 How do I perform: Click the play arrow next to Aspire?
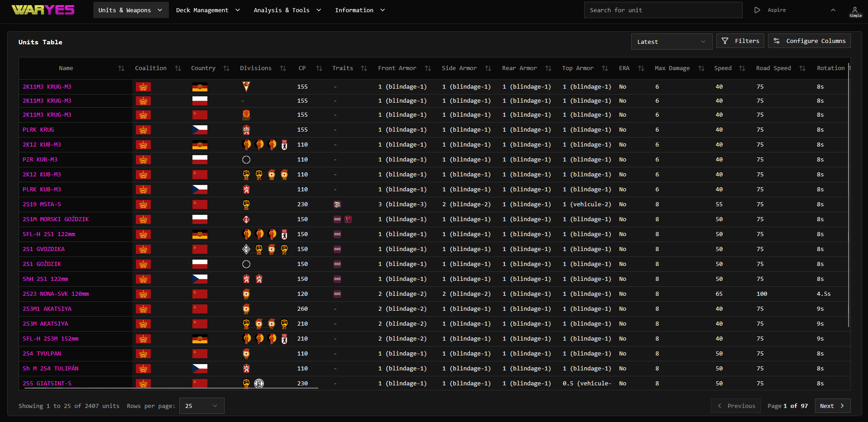pos(757,9)
